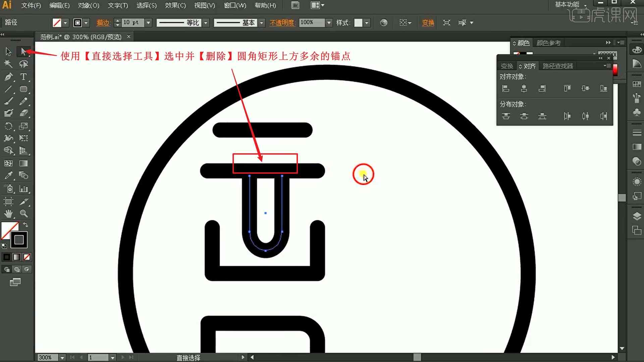Screen dimensions: 644x362
Task: Select the Eyedropper tool
Action: coord(8,175)
